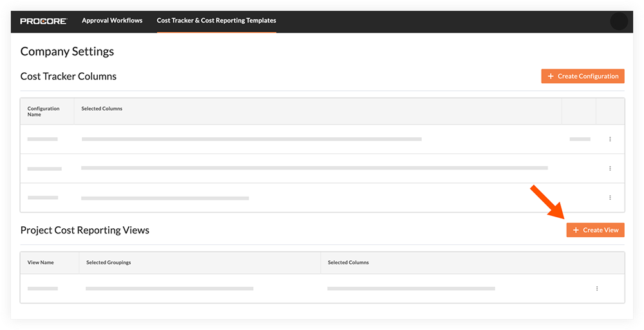This screenshot has width=644, height=330.
Task: Click the View Name column header
Action: pos(41,262)
